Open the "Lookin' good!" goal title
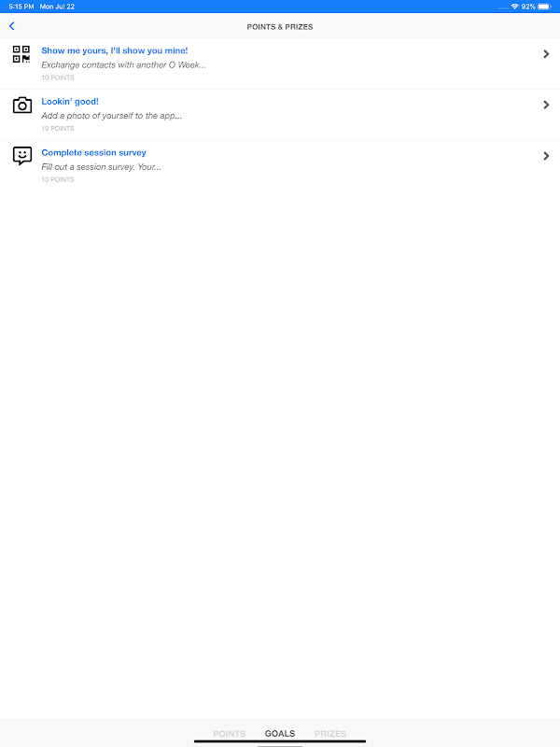560x747 pixels. 70,102
